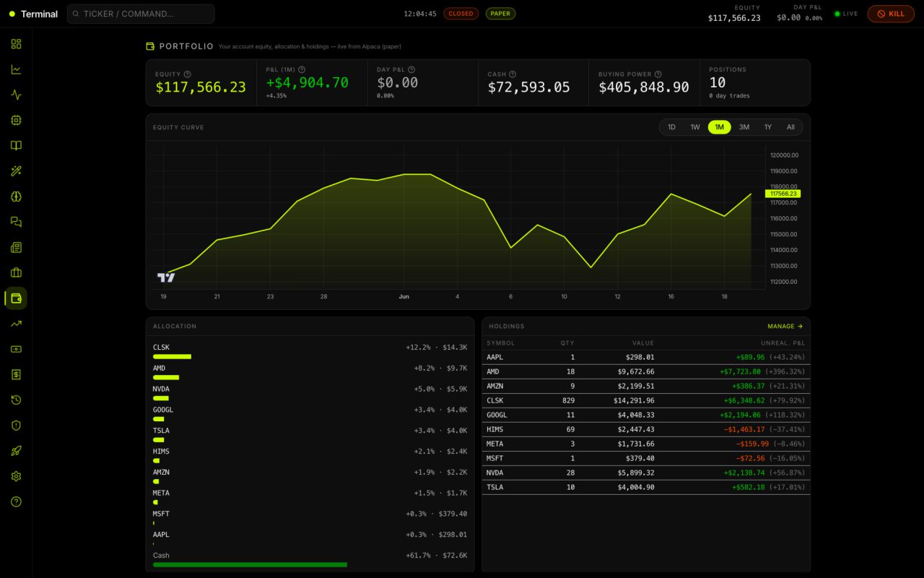Select the GOOGL row symbol in Holdings
Image resolution: width=924 pixels, height=578 pixels.
click(497, 415)
